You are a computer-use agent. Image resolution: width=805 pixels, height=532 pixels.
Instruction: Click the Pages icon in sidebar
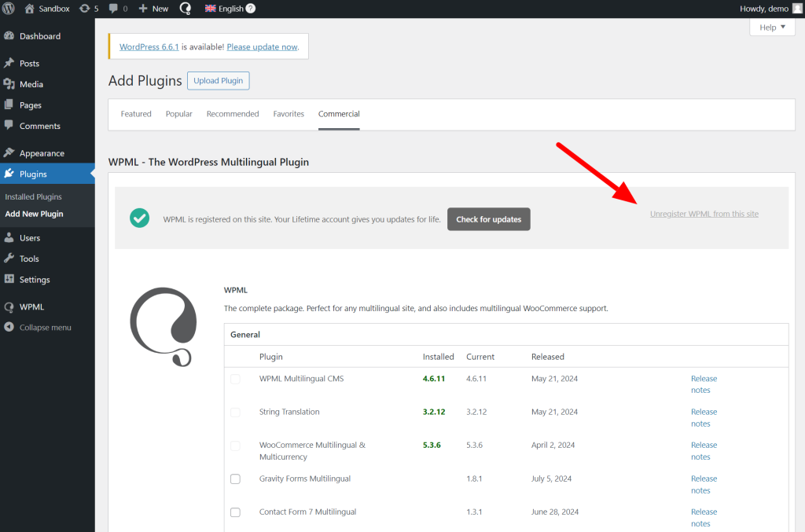[x=9, y=105]
